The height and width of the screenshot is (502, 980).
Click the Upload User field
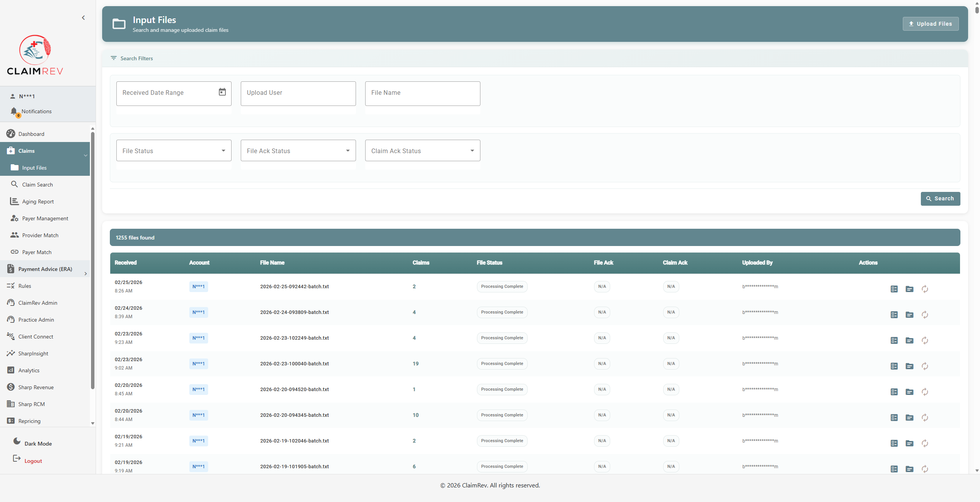tap(298, 93)
